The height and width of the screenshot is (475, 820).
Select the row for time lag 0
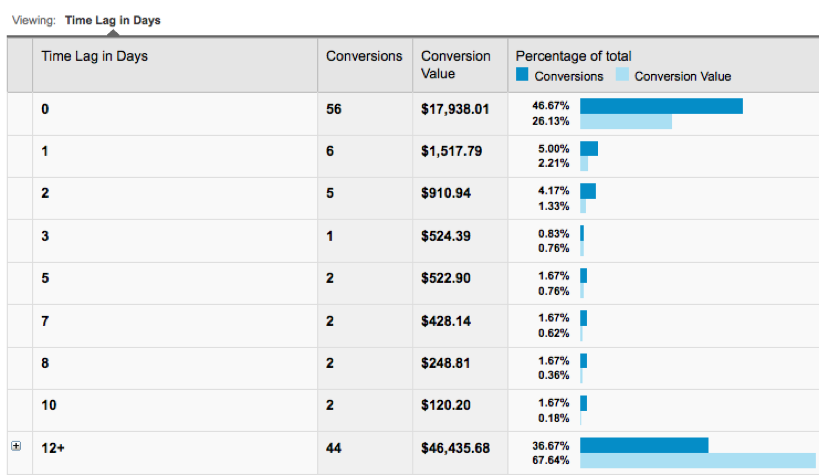45,109
